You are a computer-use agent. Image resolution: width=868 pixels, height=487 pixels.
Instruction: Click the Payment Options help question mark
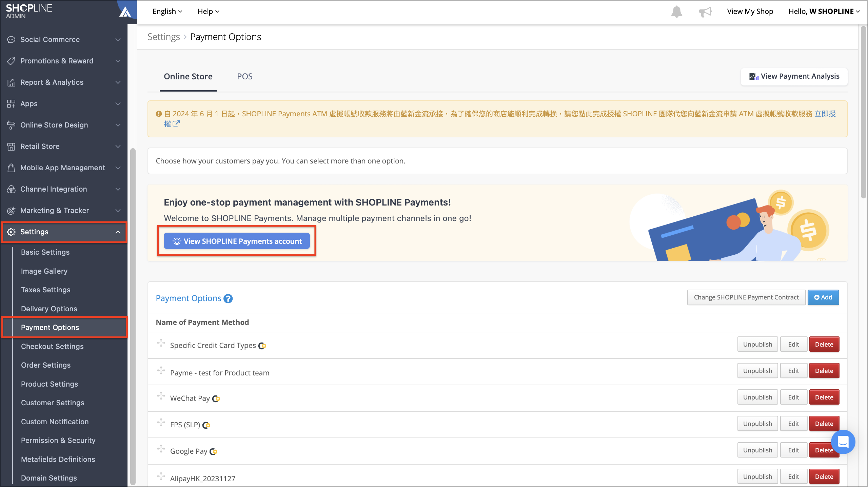click(228, 298)
